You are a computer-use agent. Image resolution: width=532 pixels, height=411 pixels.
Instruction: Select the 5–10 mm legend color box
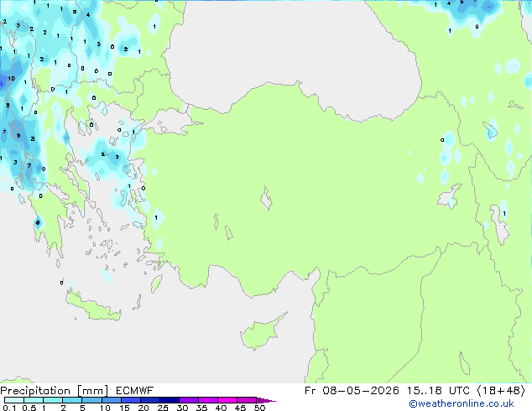coord(91,400)
